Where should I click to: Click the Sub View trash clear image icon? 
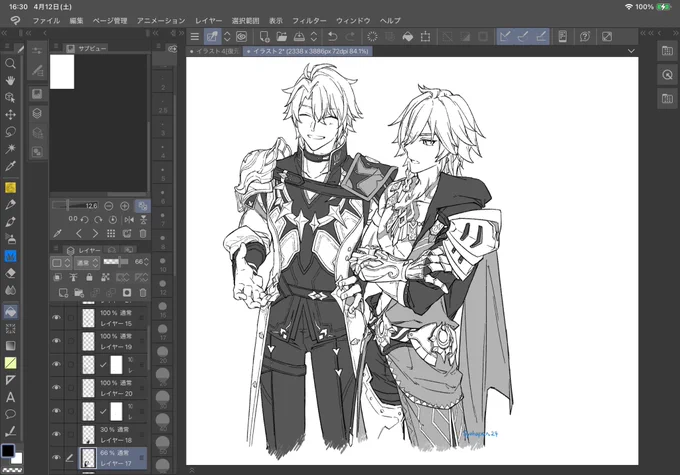[x=143, y=234]
